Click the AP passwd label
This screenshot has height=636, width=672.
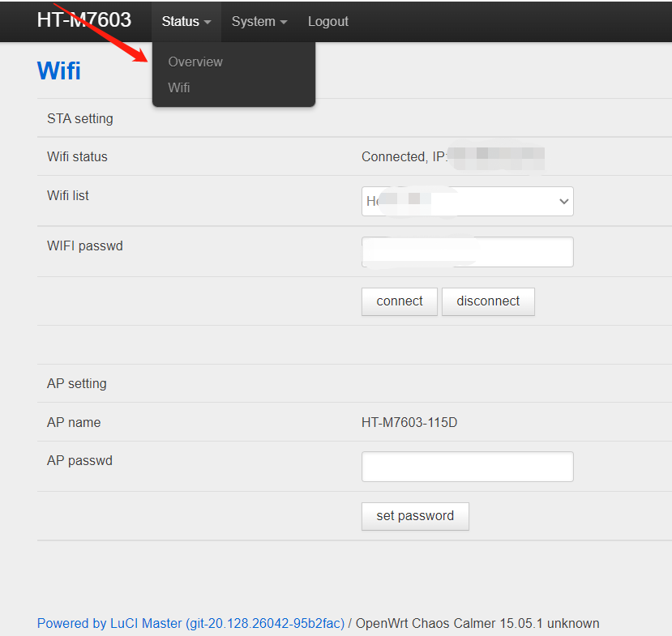(x=79, y=460)
